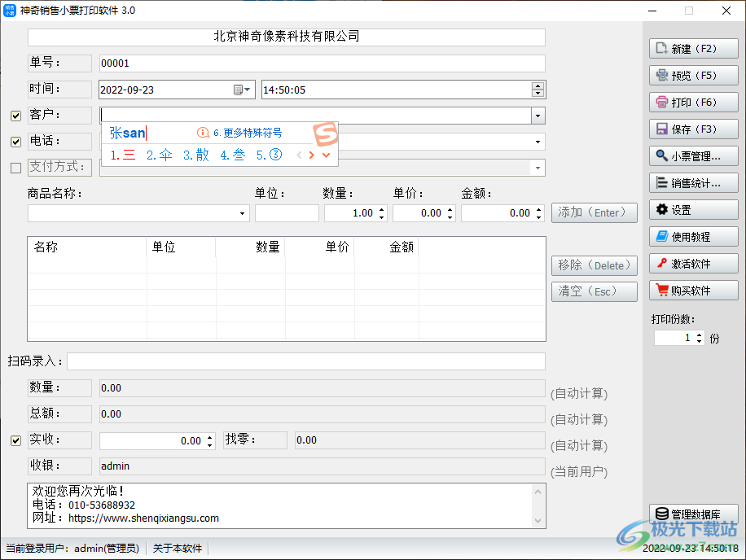Click the new receipt page icon

click(x=661, y=49)
